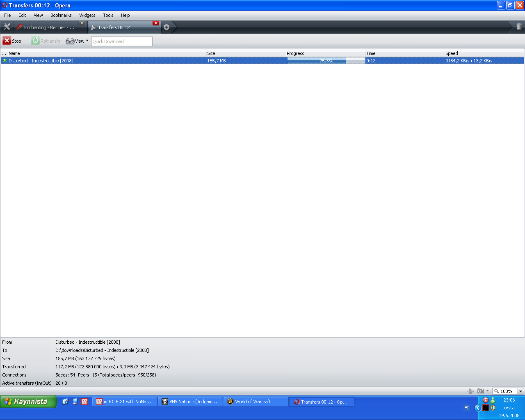The width and height of the screenshot is (525, 420).
Task: Switch to VNV Nation taskbar window
Action: point(190,402)
